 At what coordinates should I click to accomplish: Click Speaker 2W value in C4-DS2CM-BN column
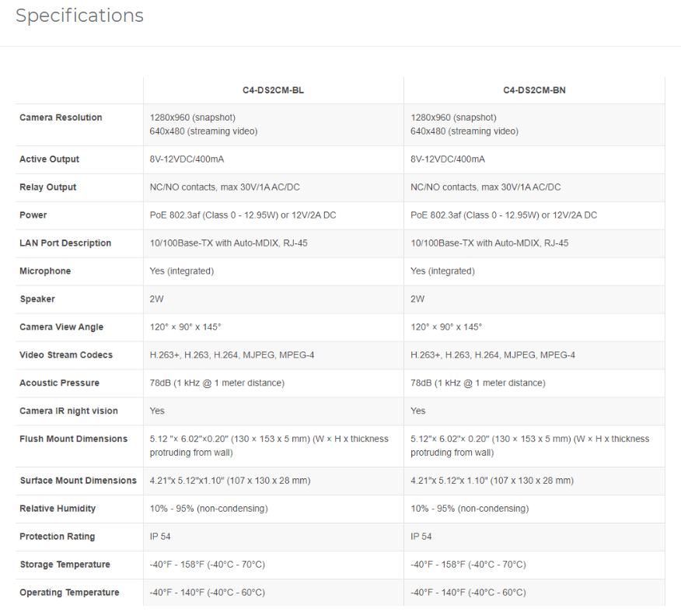(x=417, y=299)
